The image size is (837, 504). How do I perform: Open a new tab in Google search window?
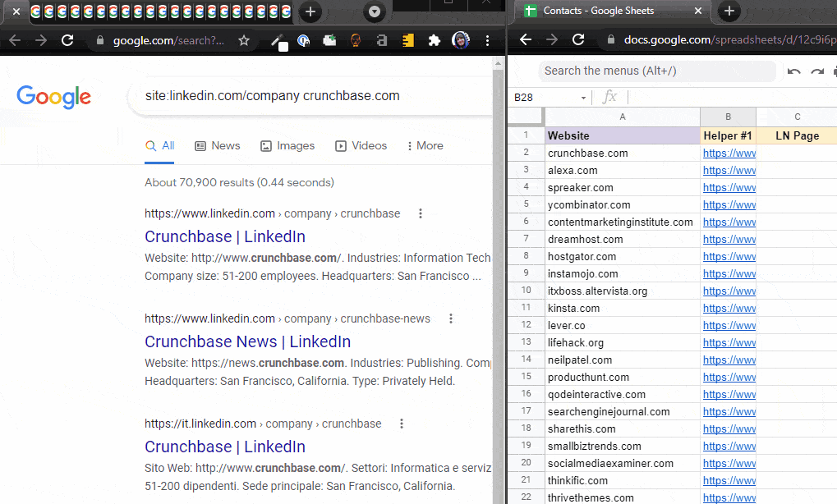click(x=310, y=11)
